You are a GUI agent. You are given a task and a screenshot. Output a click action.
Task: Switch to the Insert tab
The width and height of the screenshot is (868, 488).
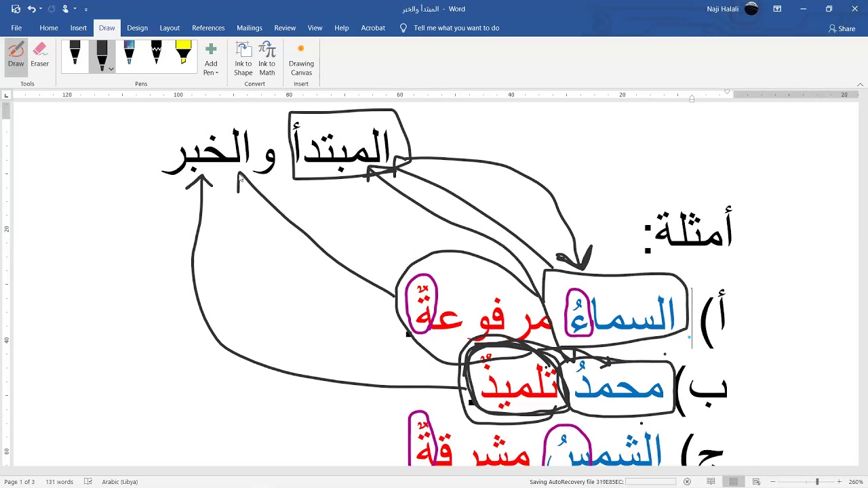[79, 28]
